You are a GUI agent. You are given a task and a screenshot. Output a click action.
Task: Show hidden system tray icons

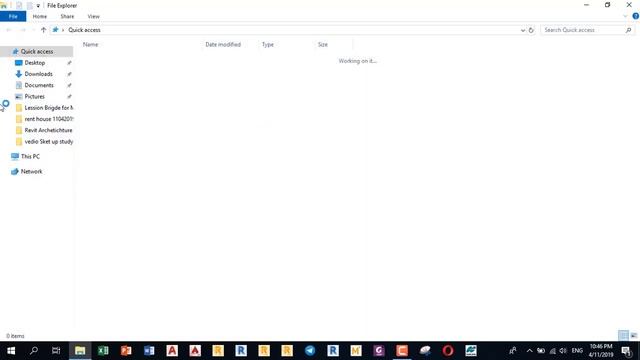(x=529, y=351)
